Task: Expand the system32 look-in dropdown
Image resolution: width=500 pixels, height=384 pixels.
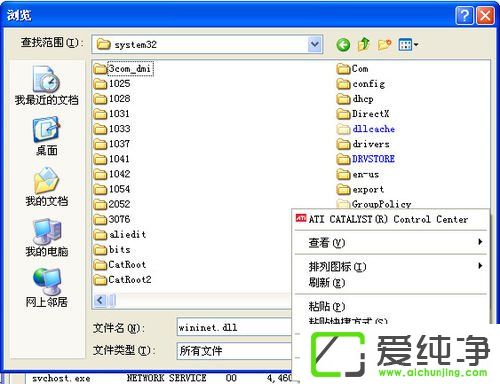Action: [315, 44]
